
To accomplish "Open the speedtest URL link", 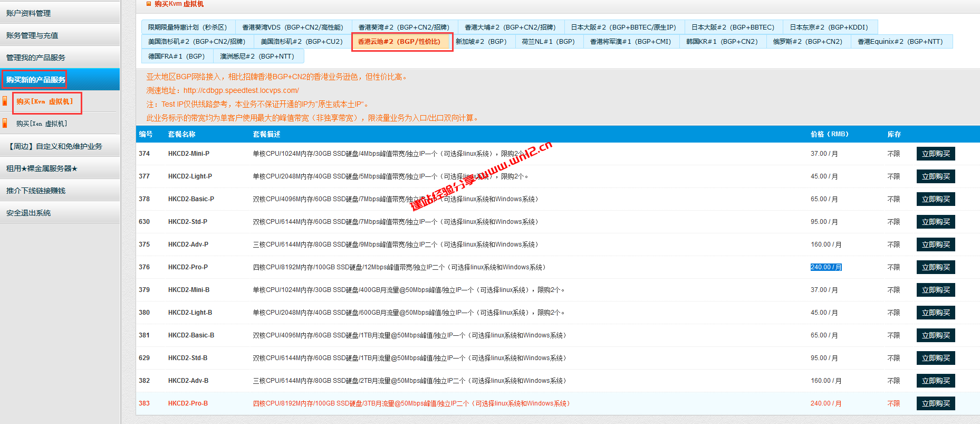I will tap(241, 90).
